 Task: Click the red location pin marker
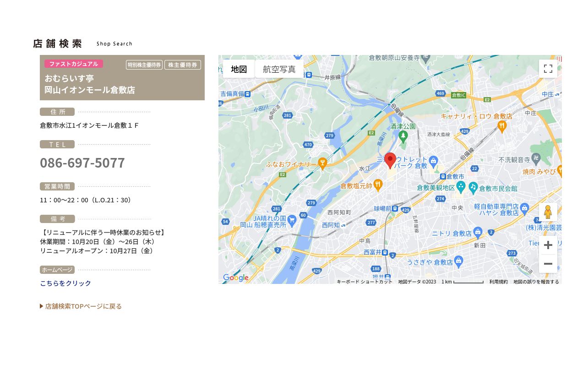[x=390, y=161]
